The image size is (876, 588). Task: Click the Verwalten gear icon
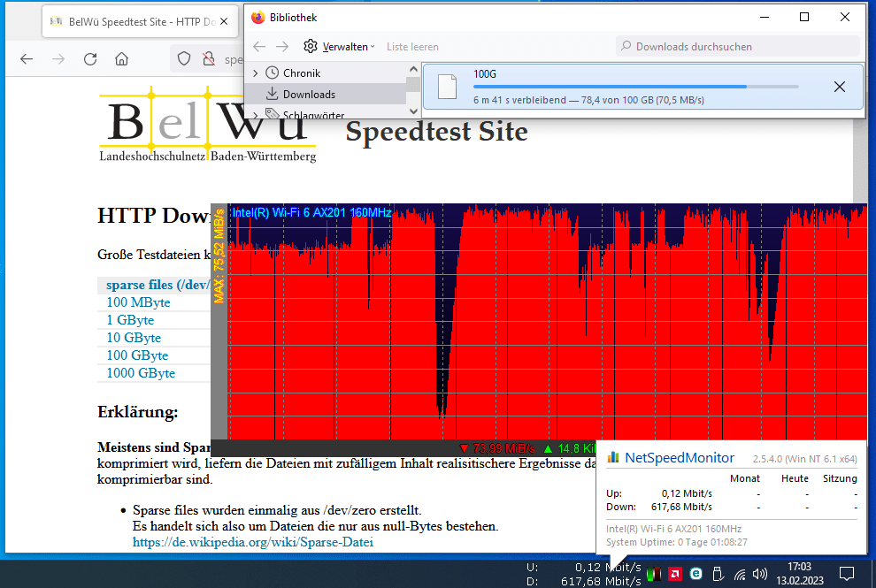pyautogui.click(x=311, y=46)
